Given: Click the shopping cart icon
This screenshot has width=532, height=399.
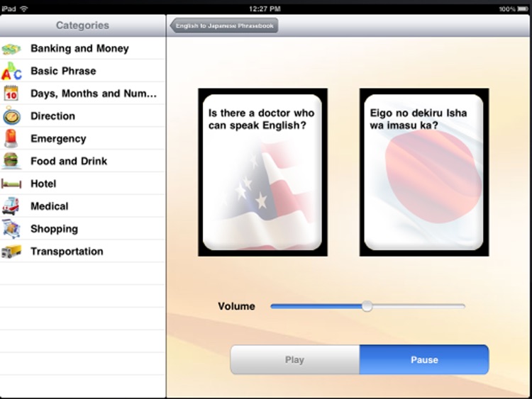Looking at the screenshot, I should tap(11, 229).
